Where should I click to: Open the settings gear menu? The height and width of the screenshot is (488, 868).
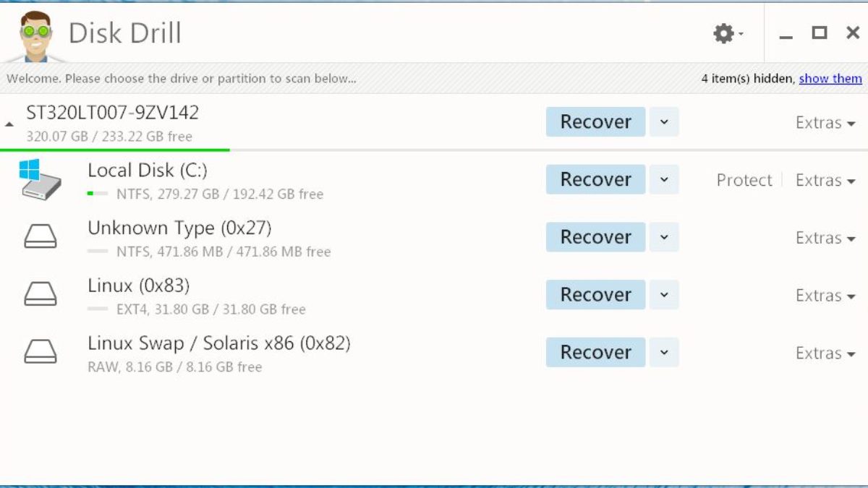pos(725,33)
